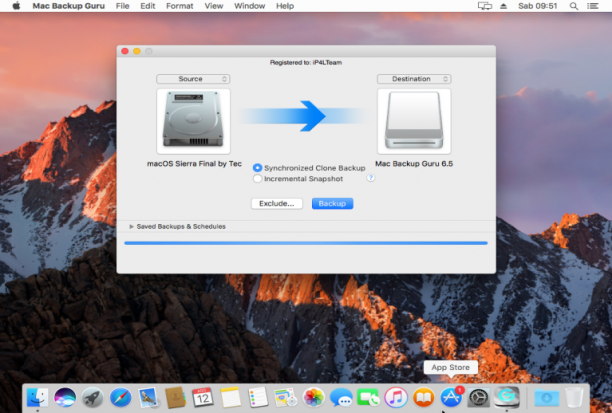Open the Destination dropdown
612x413 pixels.
414,79
